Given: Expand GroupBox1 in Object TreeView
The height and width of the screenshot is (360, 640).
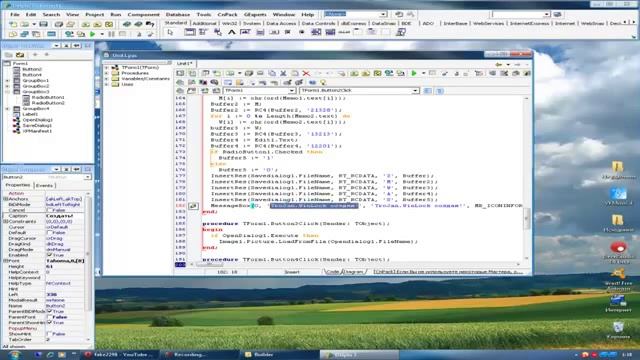Looking at the screenshot, I should coord(7,81).
